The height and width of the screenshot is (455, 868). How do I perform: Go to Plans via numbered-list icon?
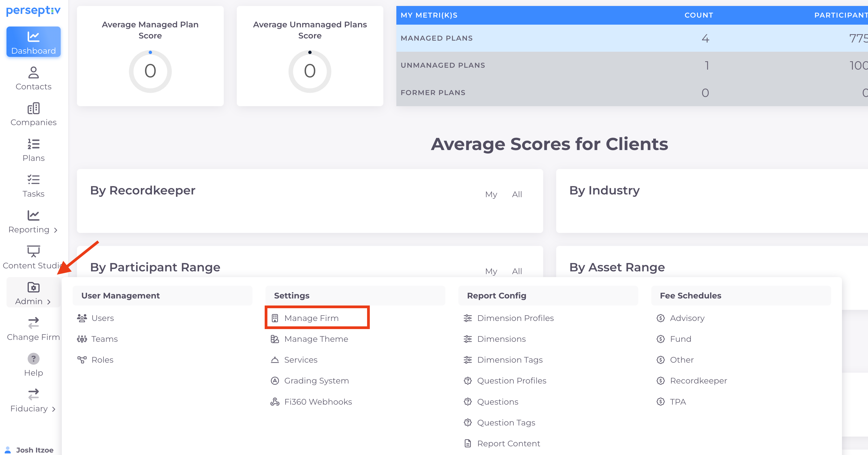coord(33,144)
